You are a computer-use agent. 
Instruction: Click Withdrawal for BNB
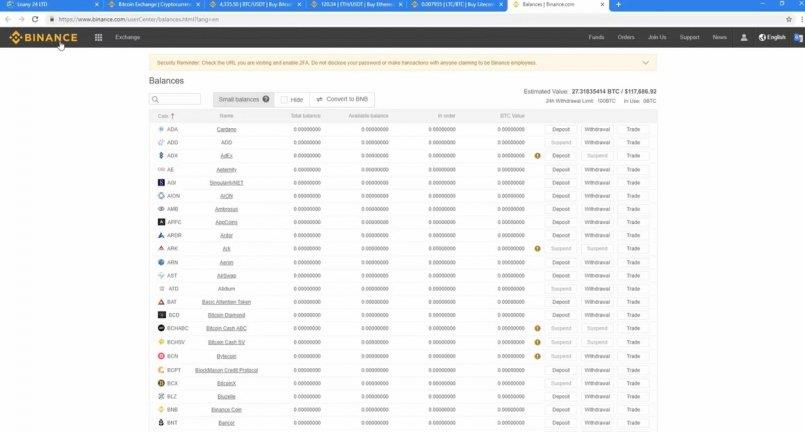click(x=597, y=409)
